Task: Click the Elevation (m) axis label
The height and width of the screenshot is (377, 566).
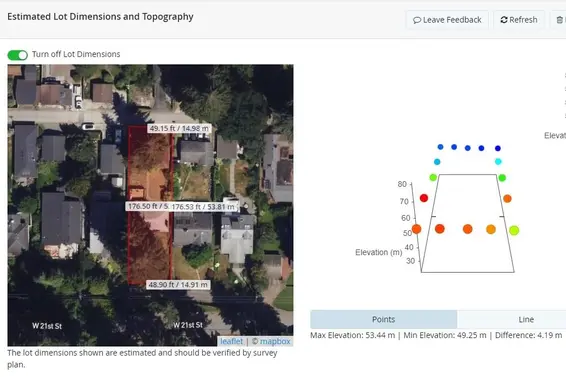Action: [x=379, y=252]
